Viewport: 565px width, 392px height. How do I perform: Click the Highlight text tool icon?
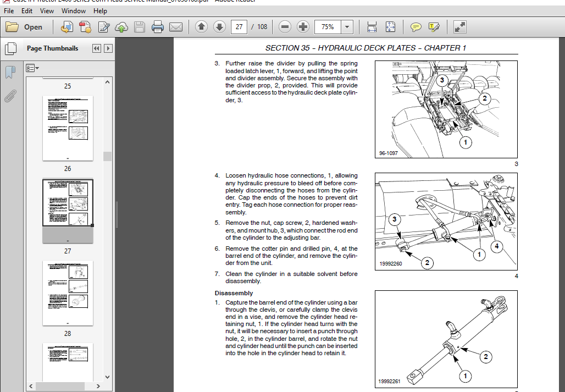point(434,27)
